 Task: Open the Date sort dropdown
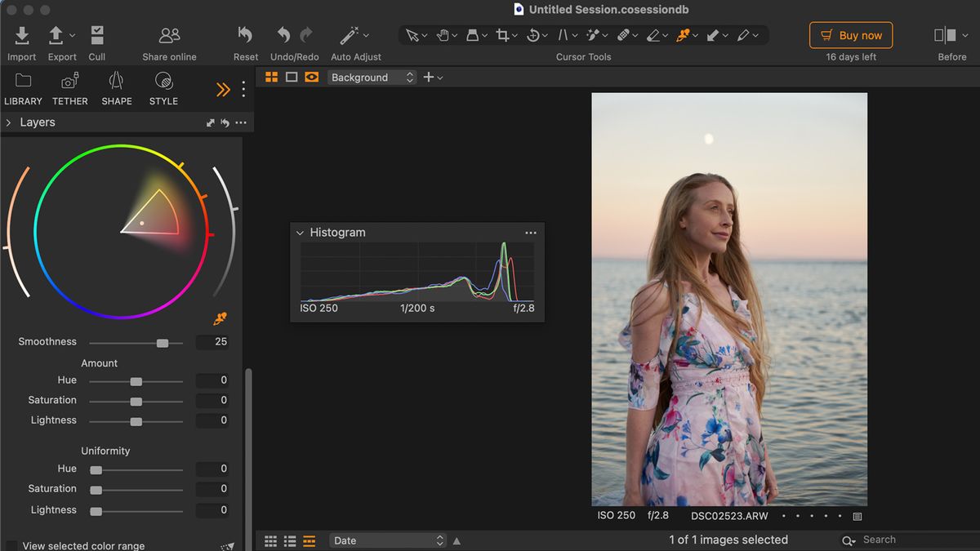[387, 540]
